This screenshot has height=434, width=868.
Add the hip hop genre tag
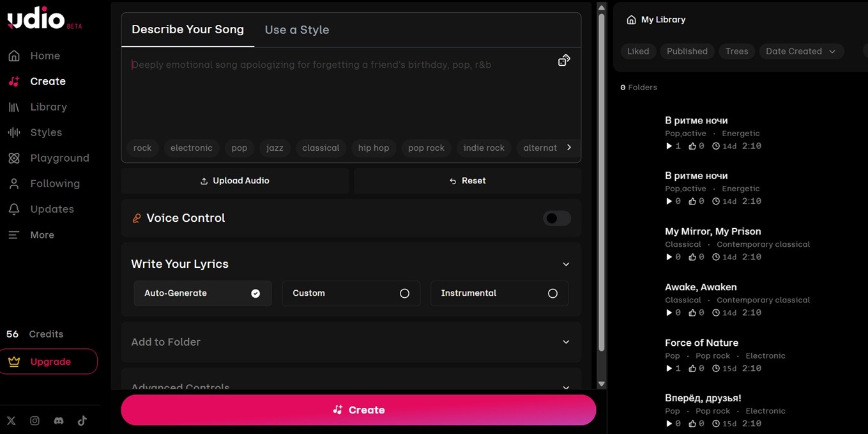pos(374,148)
